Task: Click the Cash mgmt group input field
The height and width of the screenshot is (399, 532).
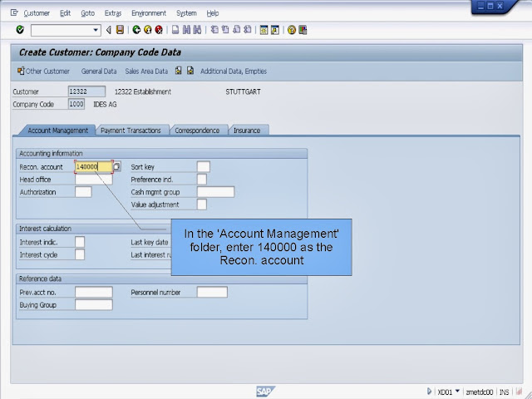Action: tap(216, 192)
